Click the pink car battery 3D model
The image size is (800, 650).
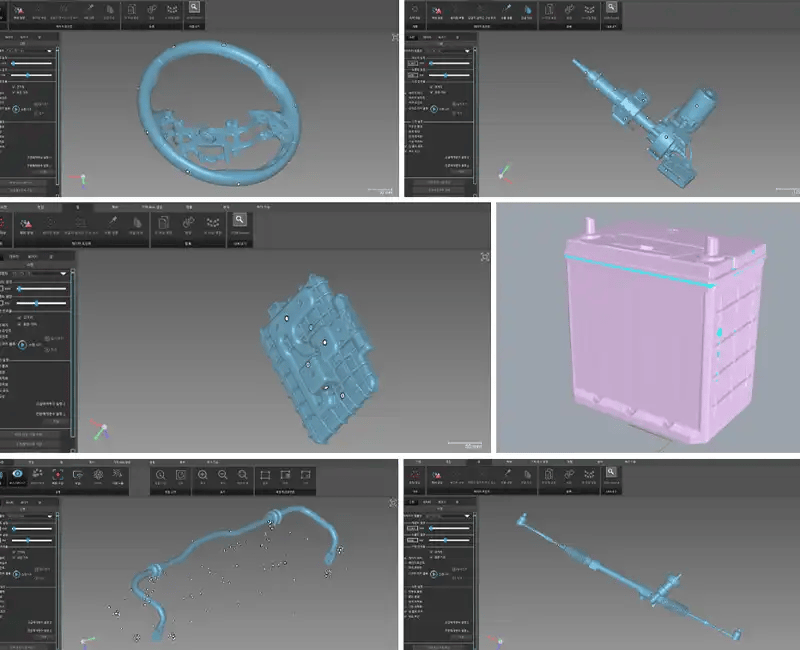point(640,330)
